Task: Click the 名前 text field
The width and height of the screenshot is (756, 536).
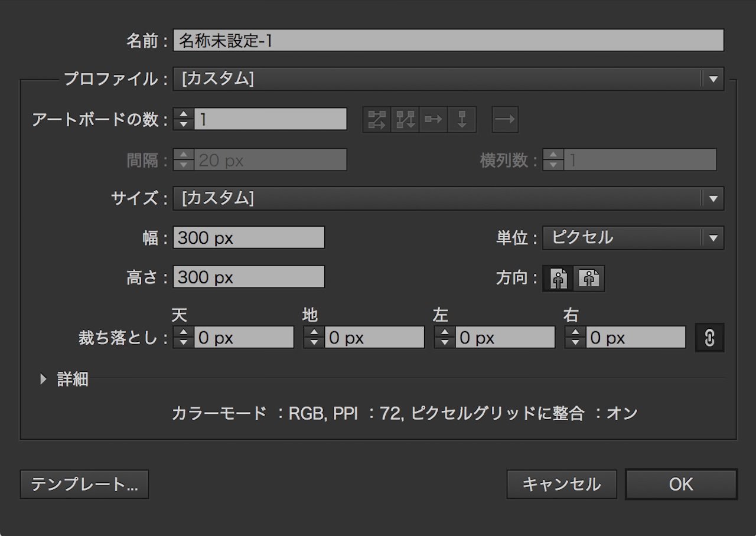Action: (x=448, y=40)
